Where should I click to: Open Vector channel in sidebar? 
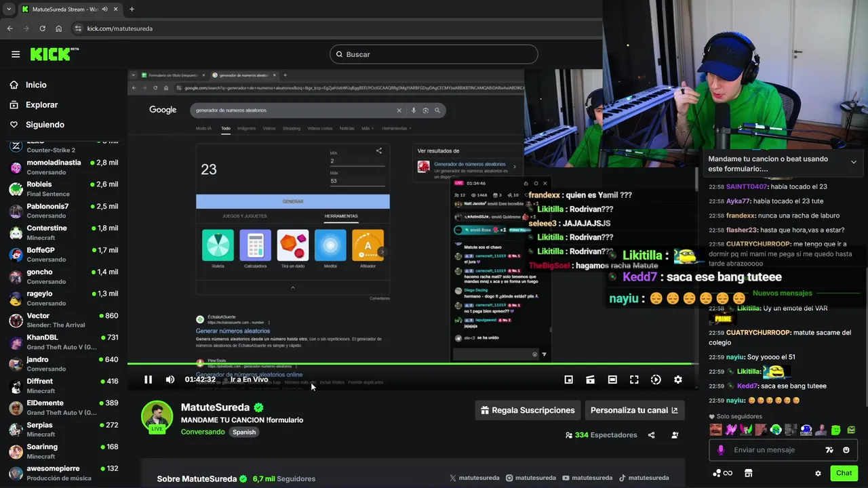[62, 320]
